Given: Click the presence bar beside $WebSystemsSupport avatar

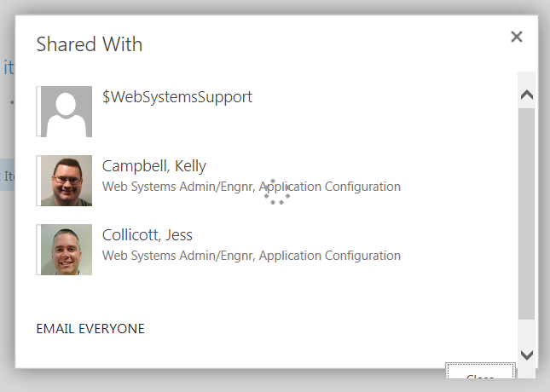Looking at the screenshot, I should coord(38,111).
